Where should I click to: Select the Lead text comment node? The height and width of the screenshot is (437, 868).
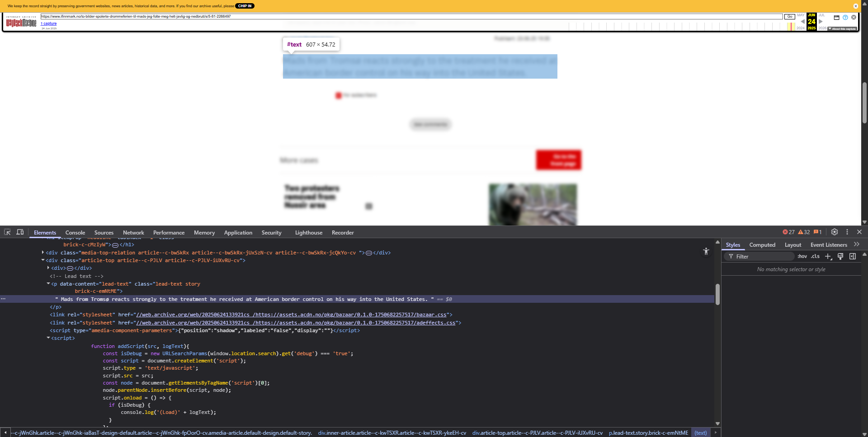point(76,276)
